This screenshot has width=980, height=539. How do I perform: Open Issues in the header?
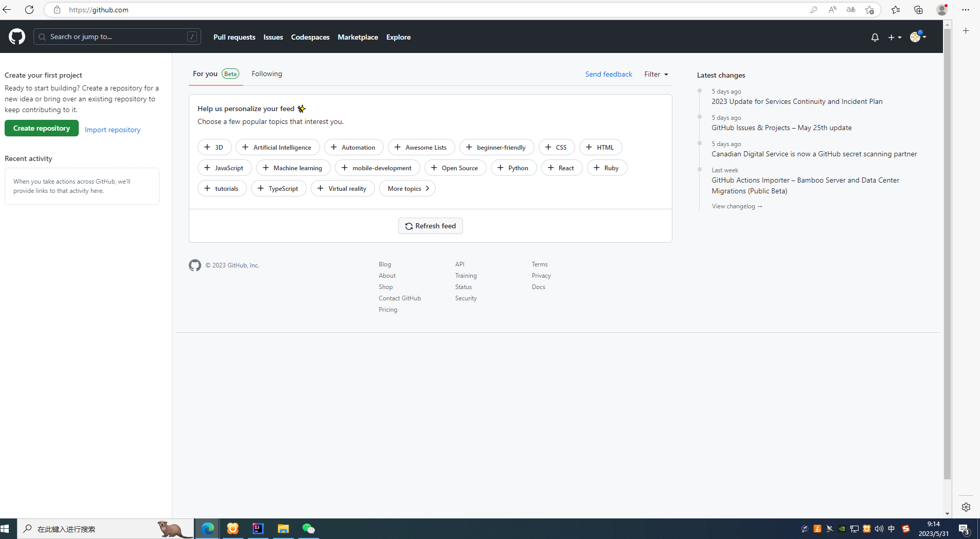[273, 37]
